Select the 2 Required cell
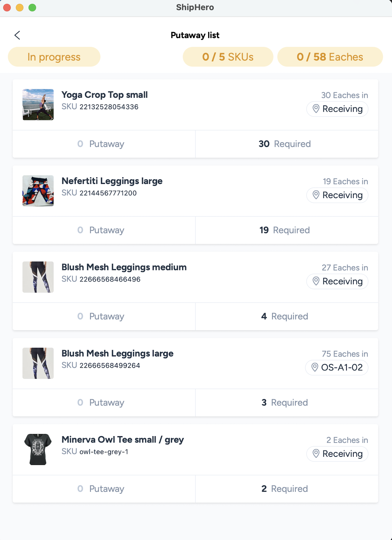Screen dimensions: 392x540 click(287, 489)
